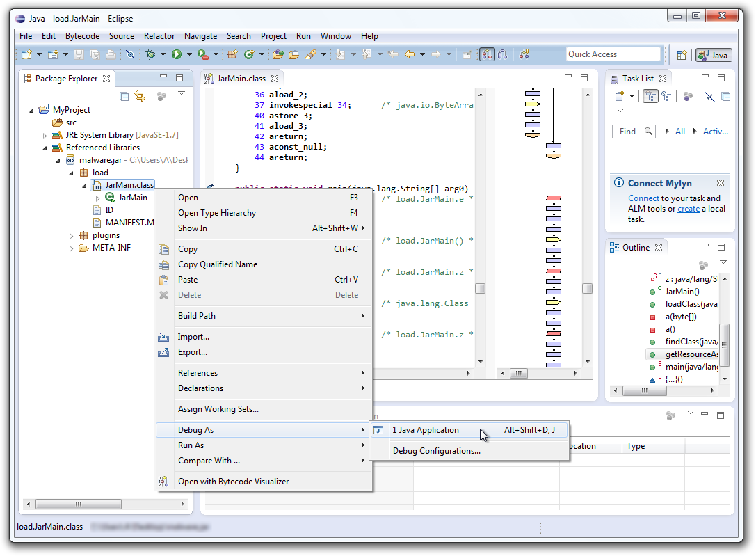Save the current file
This screenshot has width=756, height=556.
pos(78,54)
